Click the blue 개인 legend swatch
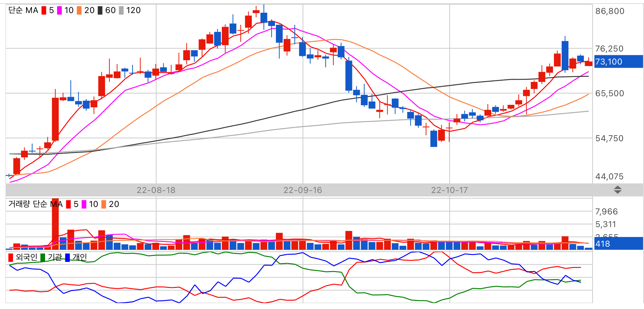644x309 pixels. click(67, 257)
